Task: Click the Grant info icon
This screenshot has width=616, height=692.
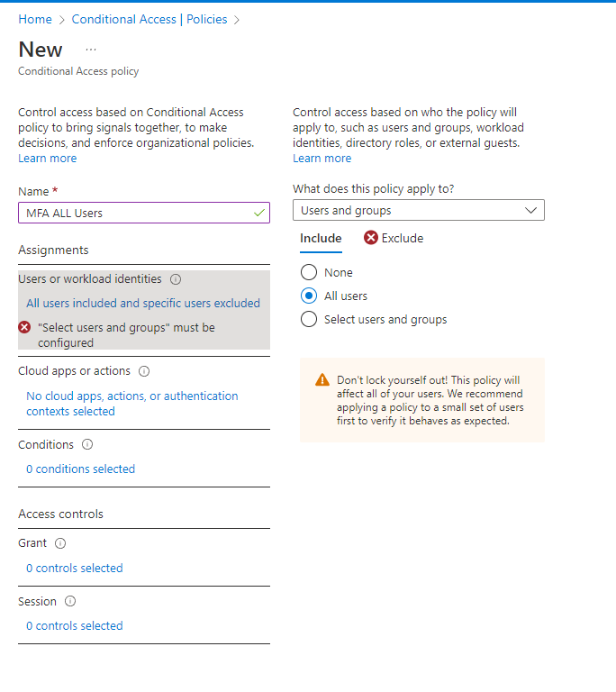Action: coord(60,543)
